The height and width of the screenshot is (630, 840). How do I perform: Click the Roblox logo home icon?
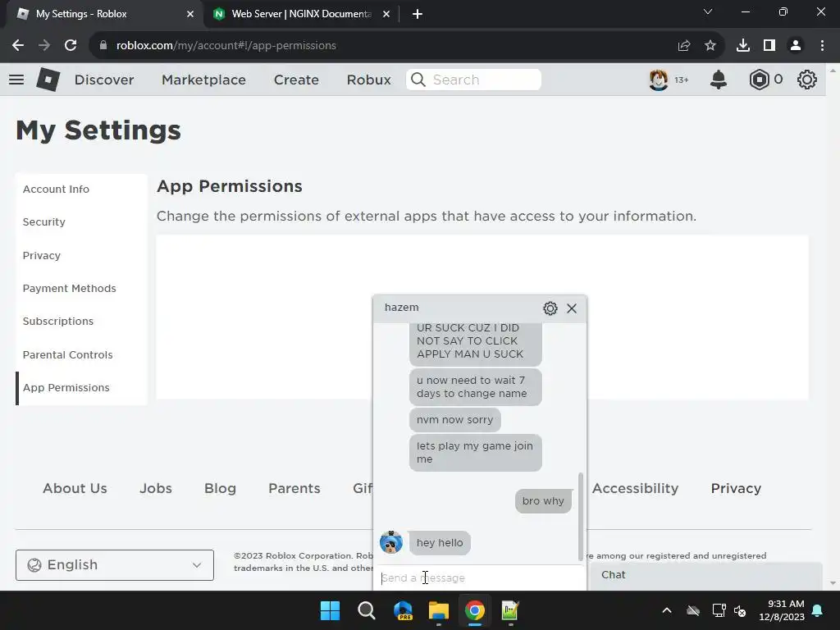48,80
